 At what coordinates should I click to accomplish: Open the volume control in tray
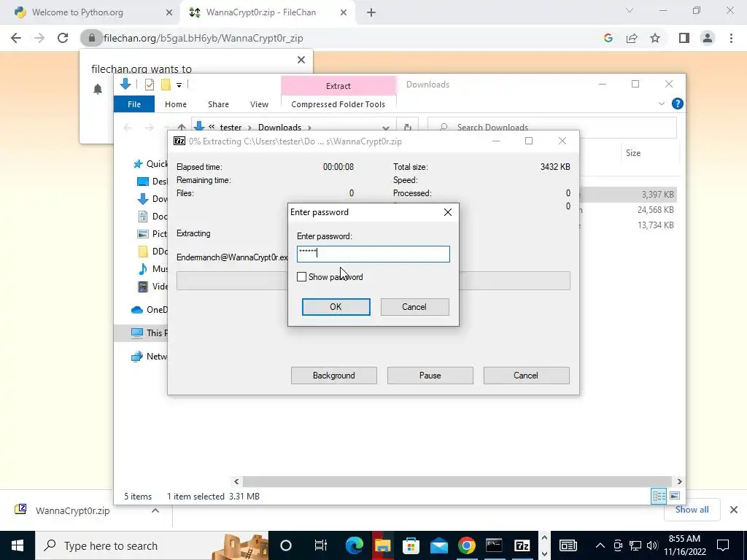tap(652, 545)
